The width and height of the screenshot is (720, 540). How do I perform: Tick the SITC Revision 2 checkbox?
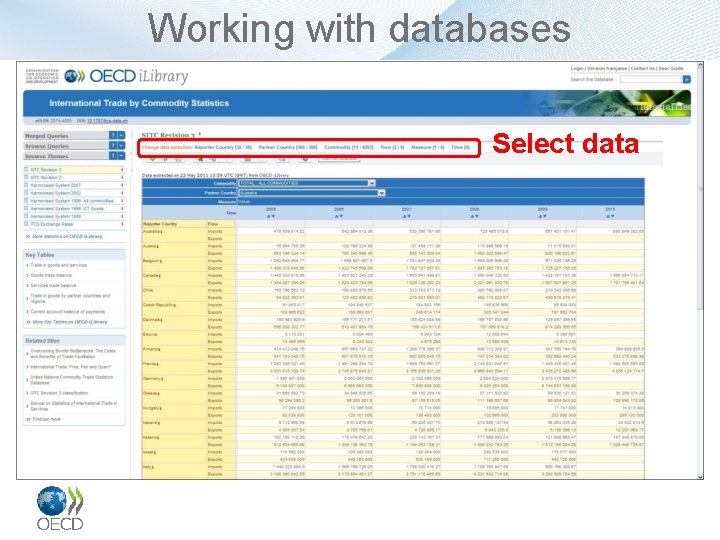pos(26,177)
